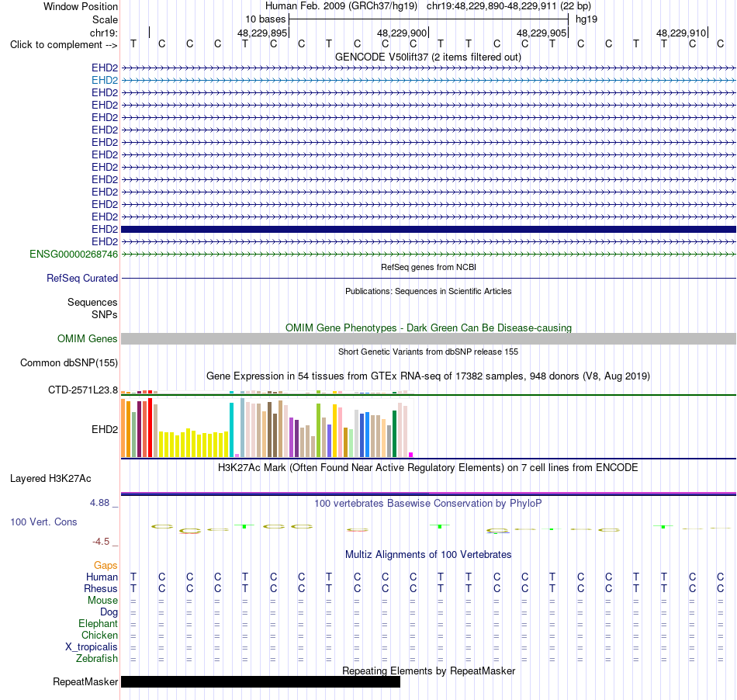This screenshot has height=700, width=737.
Task: Select the Dog alignment row label
Action: [x=109, y=612]
